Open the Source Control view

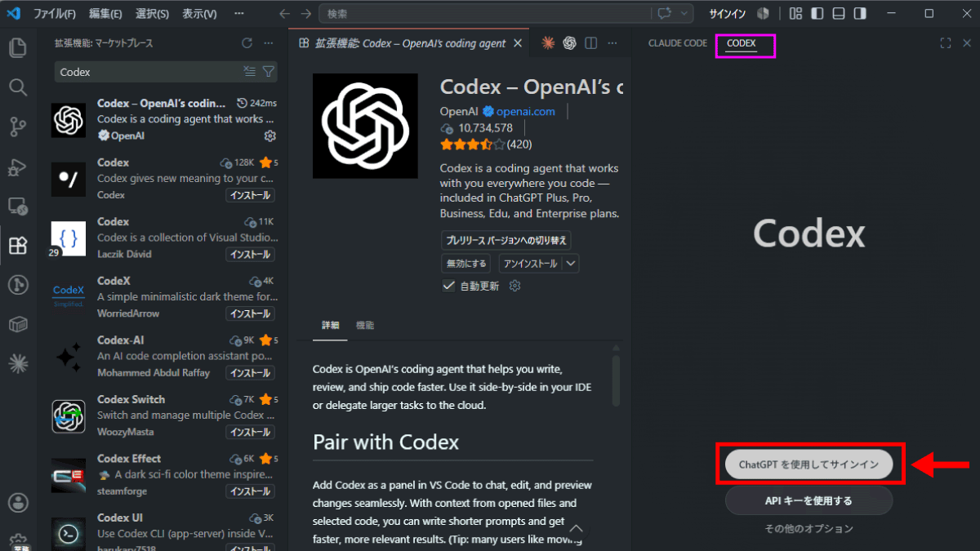point(17,127)
